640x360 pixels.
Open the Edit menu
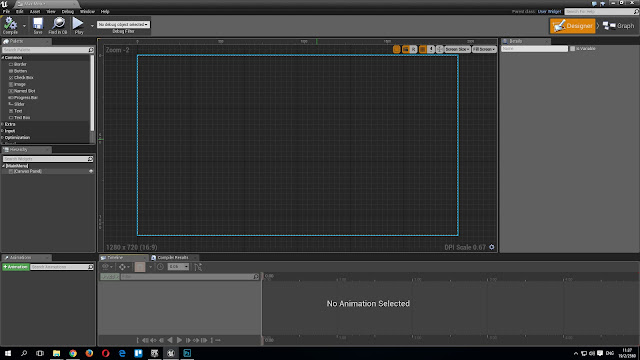point(20,11)
